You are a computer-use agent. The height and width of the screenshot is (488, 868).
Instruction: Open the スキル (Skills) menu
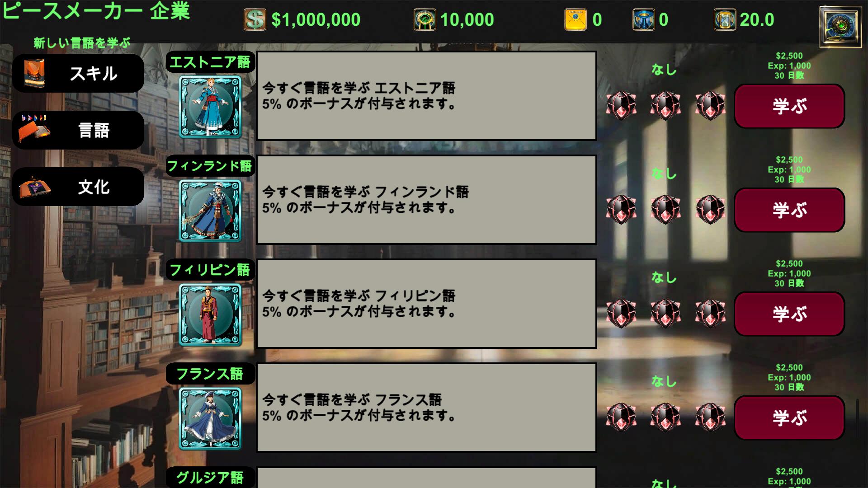pos(78,73)
